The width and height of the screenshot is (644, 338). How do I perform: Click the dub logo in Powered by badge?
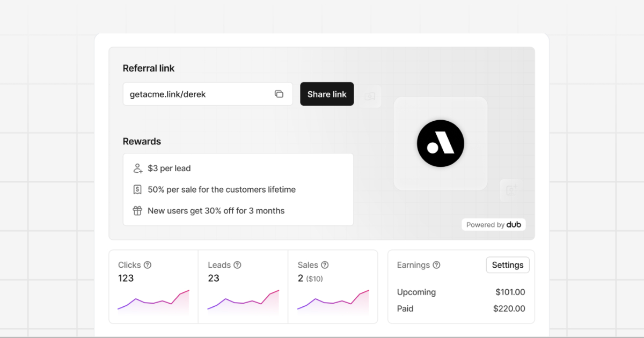514,225
